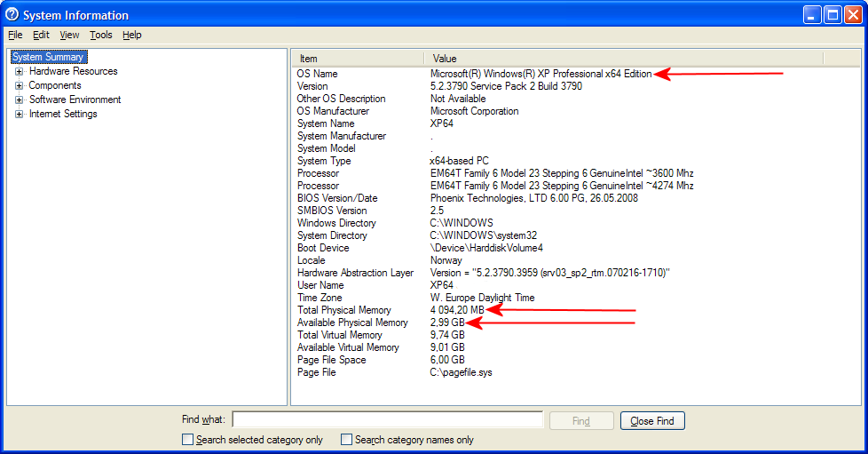
Task: Select the Available Virtual Memory row
Action: tap(576, 347)
